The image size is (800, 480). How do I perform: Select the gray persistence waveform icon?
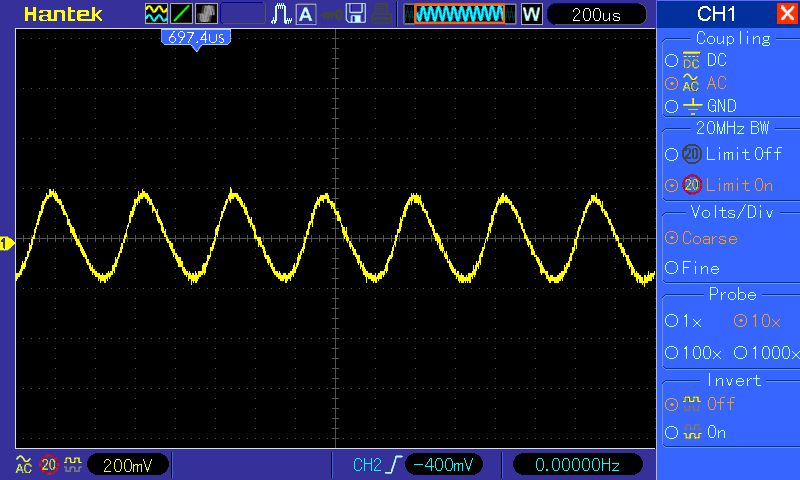[206, 14]
